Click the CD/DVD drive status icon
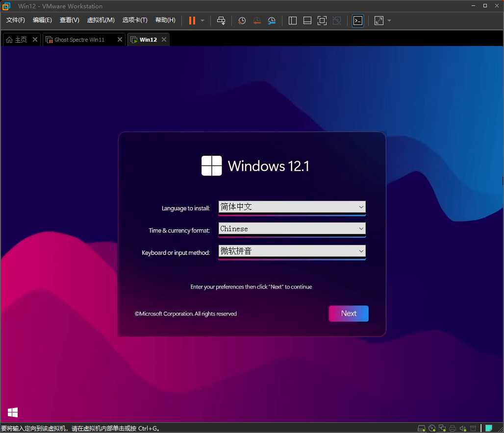Viewport: 504px width, 433px height. pyautogui.click(x=432, y=428)
